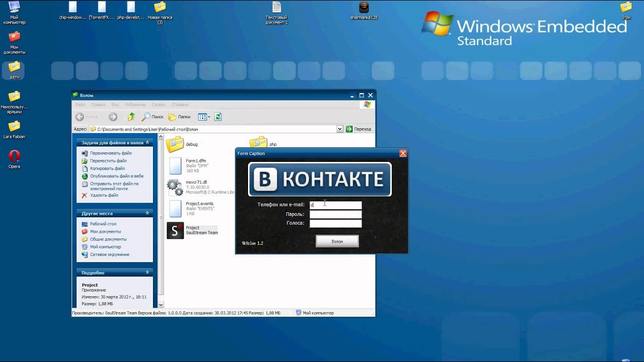
Task: Toggle the Папки folders pane button
Action: pos(179,117)
